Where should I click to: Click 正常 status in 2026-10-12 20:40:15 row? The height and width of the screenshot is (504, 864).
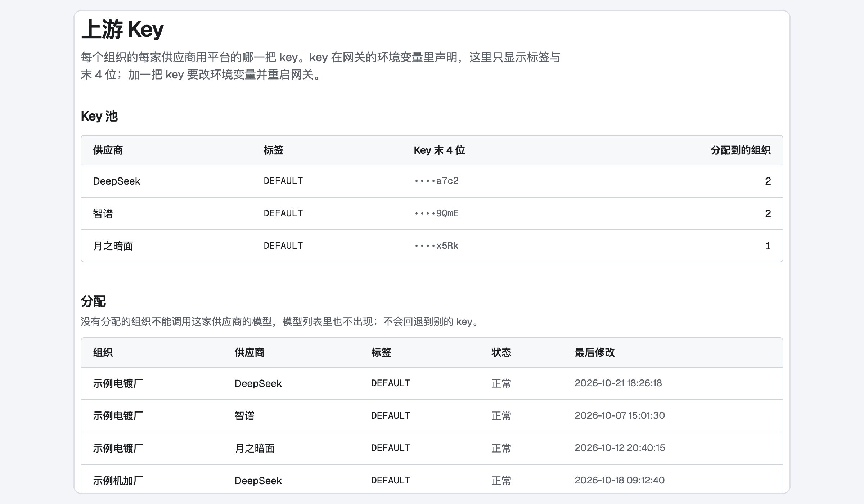[x=501, y=448]
